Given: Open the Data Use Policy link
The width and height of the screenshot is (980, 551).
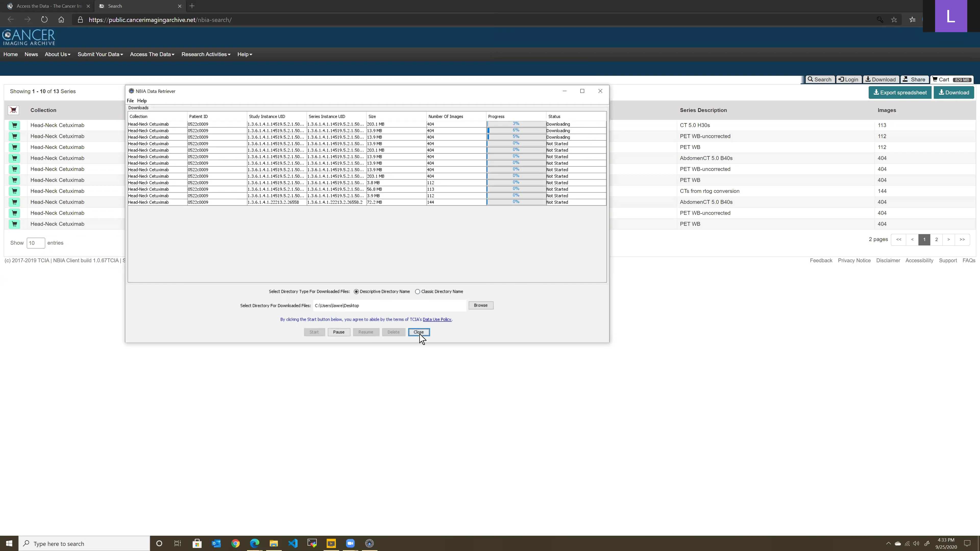Looking at the screenshot, I should tap(437, 319).
